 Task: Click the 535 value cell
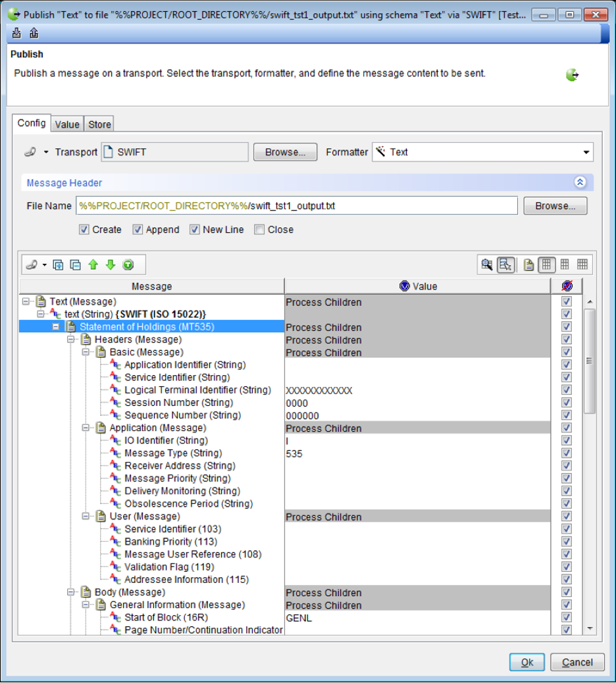[417, 453]
